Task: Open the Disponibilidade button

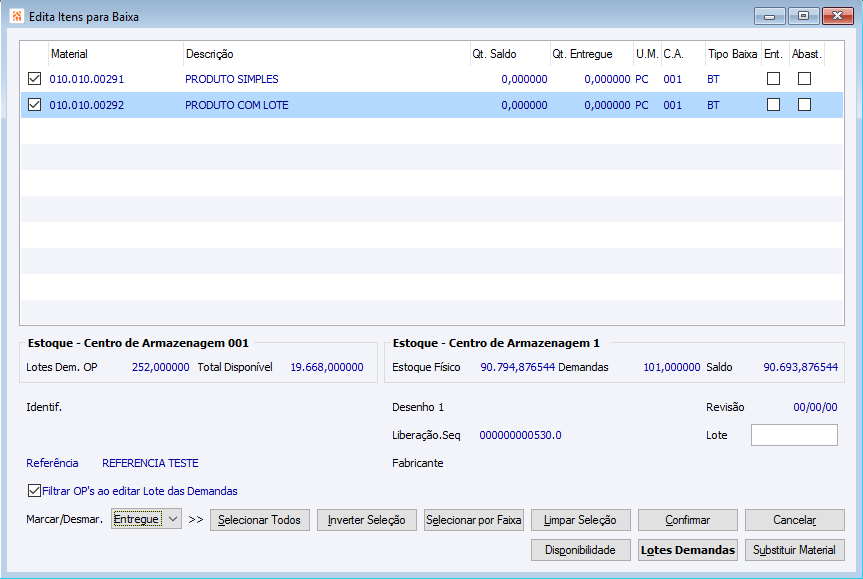Action: click(x=581, y=550)
